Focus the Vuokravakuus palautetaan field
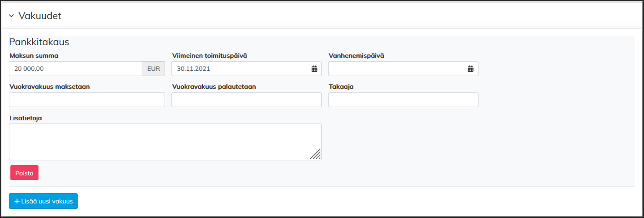Viewport: 644px width, 218px height. 247,100
